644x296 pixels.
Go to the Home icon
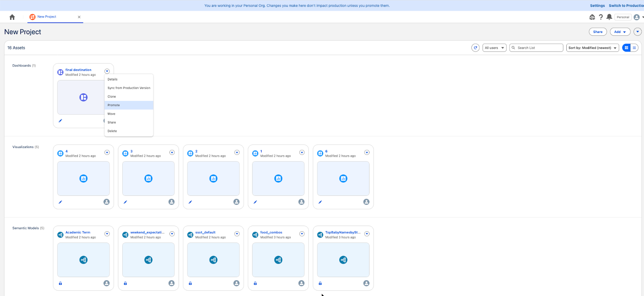point(12,17)
